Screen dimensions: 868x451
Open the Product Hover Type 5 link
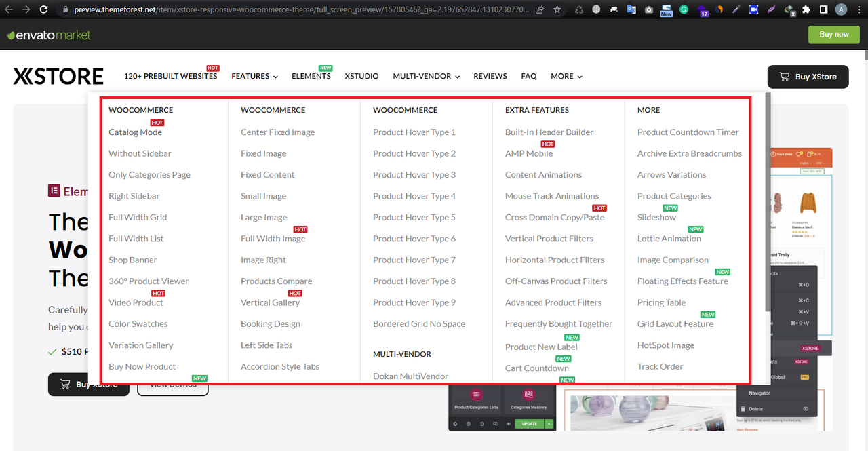coord(414,218)
